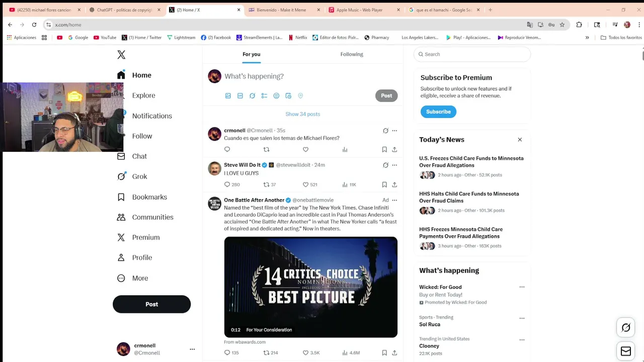Screen dimensions: 644x362
Task: Select the For you tab
Action: tap(252, 54)
